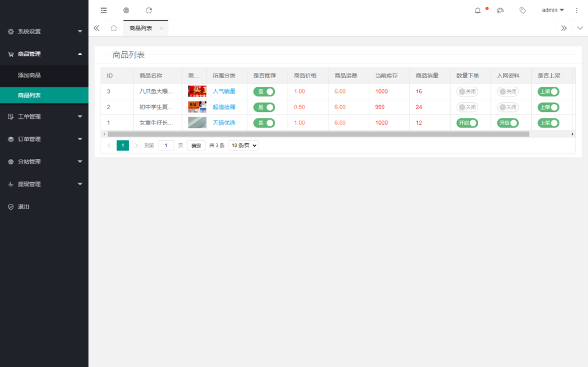Image resolution: width=588 pixels, height=367 pixels.
Task: Enable 入网资料 switch for product ID 3
Action: pos(508,91)
